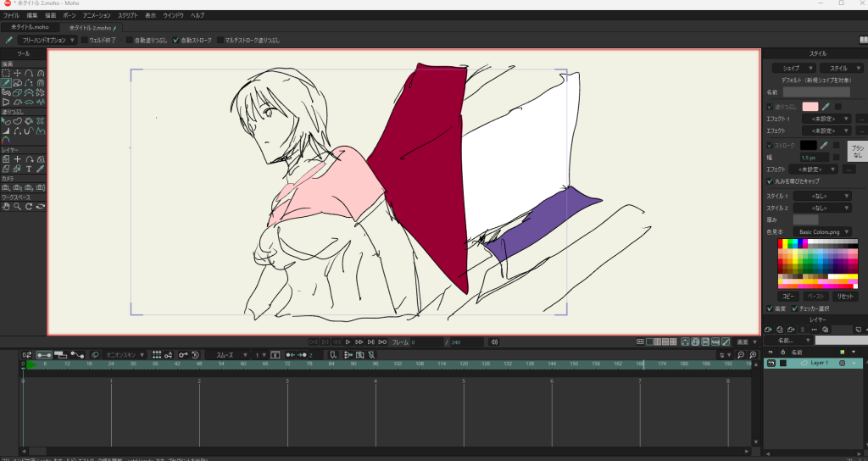Click the pink fill color swatch
868x461 pixels.
click(x=810, y=107)
